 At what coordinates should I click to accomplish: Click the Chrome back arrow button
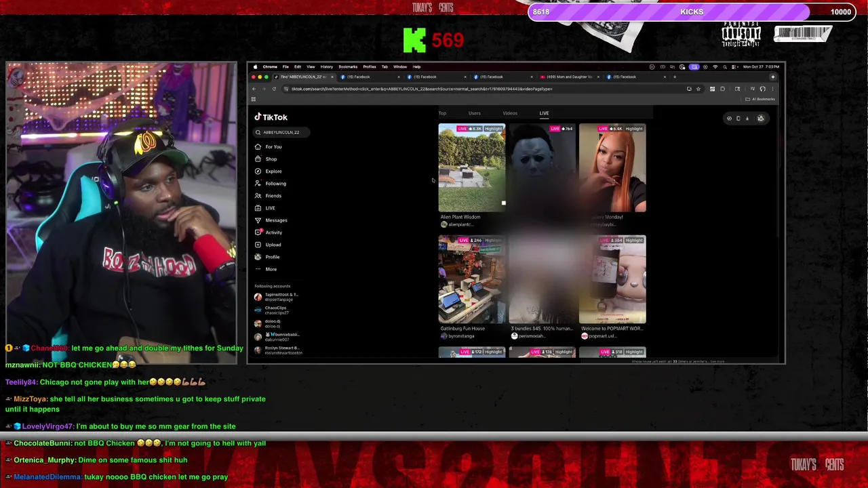(x=254, y=89)
